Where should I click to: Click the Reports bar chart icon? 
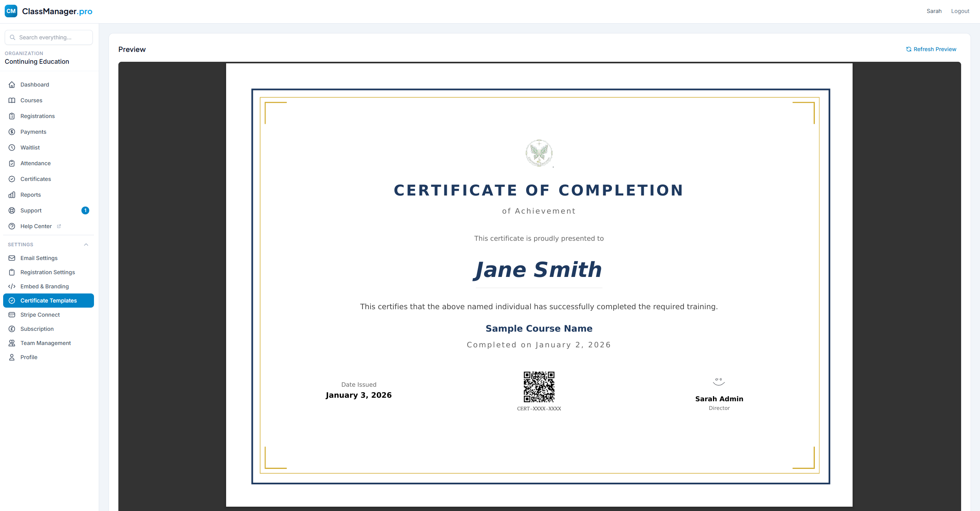[12, 195]
